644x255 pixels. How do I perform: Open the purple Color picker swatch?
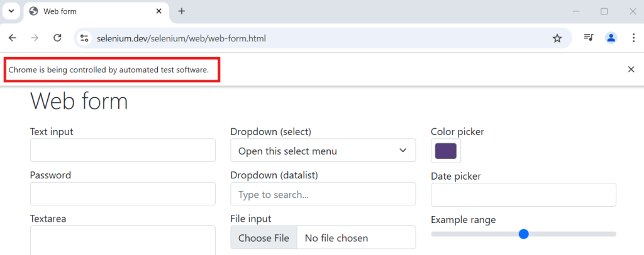(446, 151)
